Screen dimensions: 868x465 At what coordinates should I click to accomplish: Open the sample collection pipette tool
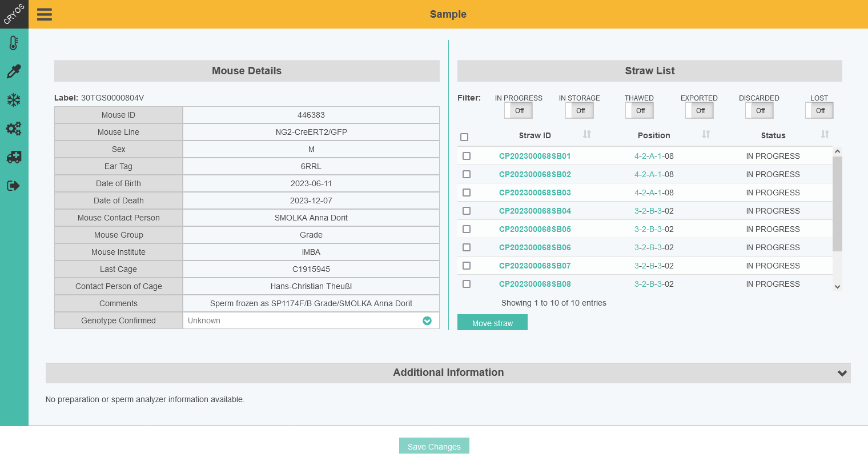point(14,71)
